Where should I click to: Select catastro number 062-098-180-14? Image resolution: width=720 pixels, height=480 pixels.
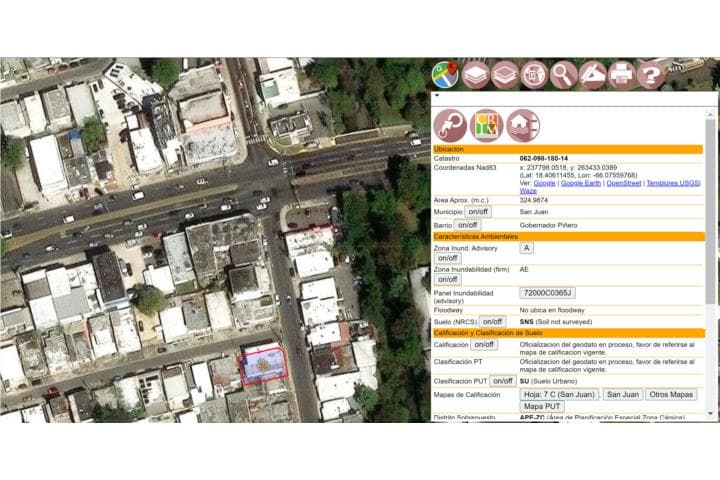click(544, 158)
